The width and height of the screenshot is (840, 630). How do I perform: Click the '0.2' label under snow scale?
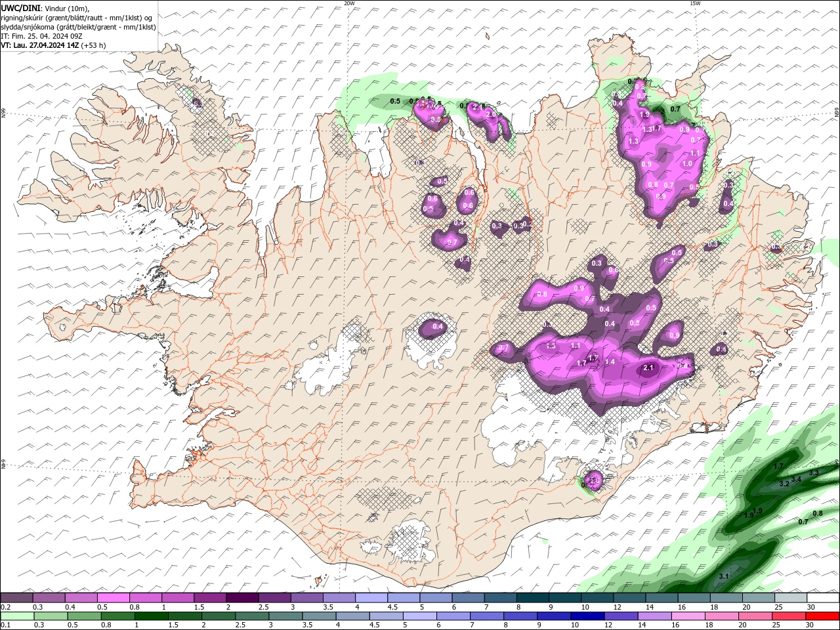coord(5,607)
